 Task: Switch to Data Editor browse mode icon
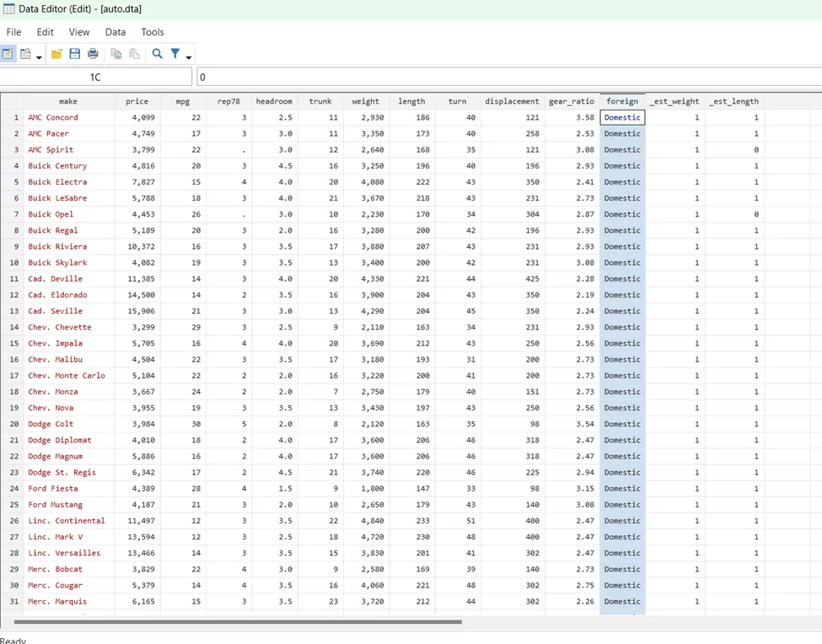[x=25, y=54]
